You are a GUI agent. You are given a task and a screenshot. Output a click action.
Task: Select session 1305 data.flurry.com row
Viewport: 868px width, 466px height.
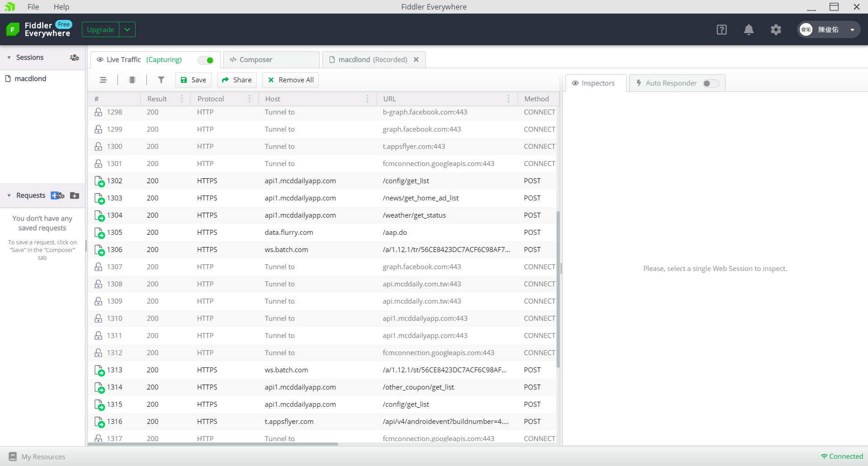[x=322, y=233]
